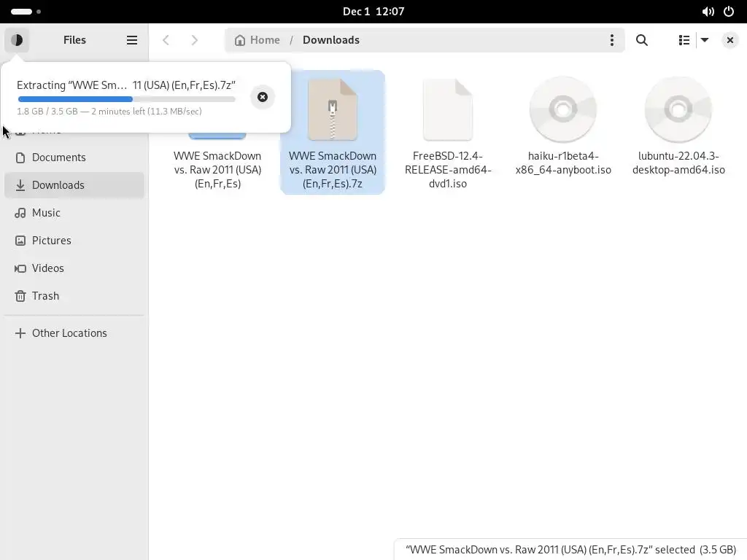747x560 pixels.
Task: Click the 'FreeBSD-12.4-RELEASE-amd64-dvd1.iso' file name
Action: pos(448,169)
